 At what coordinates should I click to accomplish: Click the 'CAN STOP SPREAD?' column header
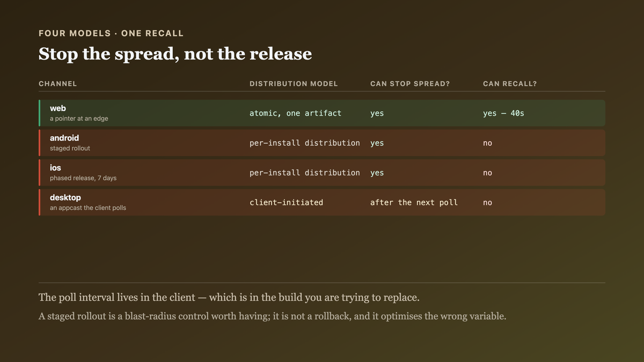[410, 84]
